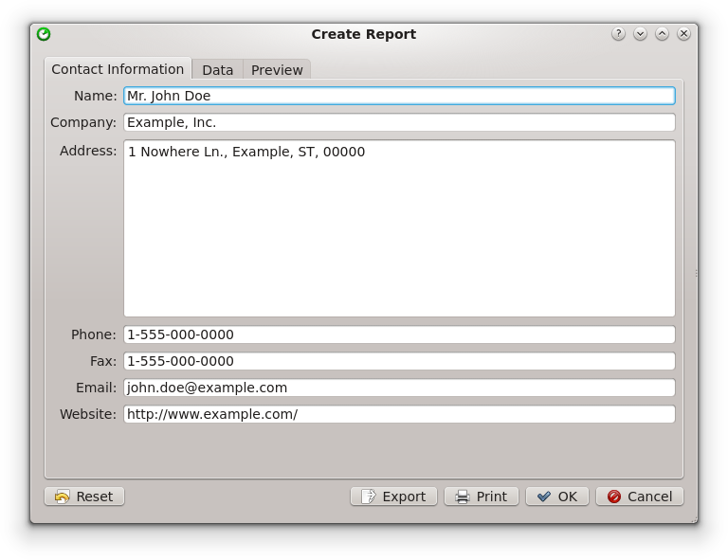
Task: Focus the Email address field
Action: tap(399, 388)
